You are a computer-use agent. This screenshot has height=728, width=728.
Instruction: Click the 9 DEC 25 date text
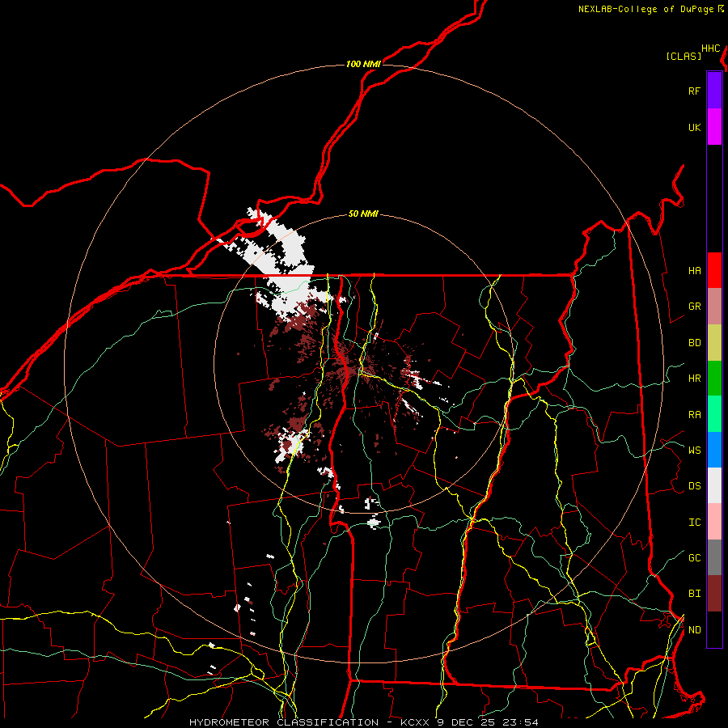(466, 722)
